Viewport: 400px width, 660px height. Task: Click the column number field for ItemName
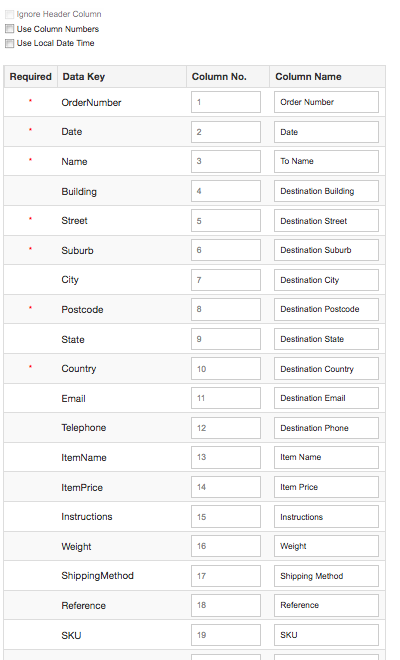click(x=226, y=458)
